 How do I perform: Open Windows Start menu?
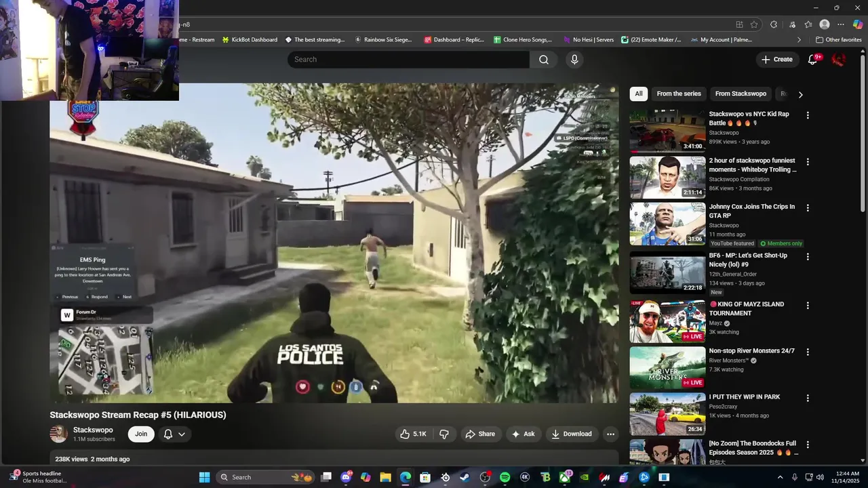click(204, 477)
